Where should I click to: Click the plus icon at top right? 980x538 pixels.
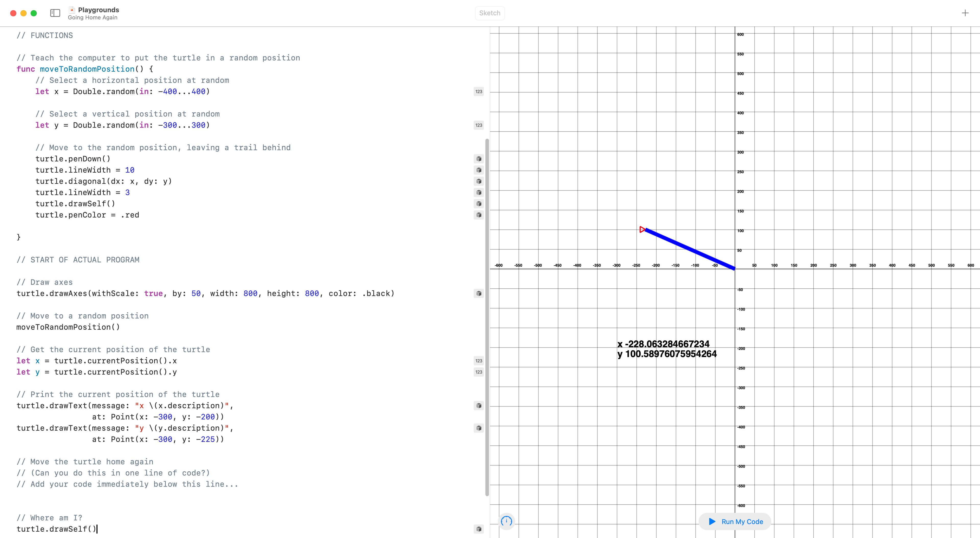[x=965, y=13]
